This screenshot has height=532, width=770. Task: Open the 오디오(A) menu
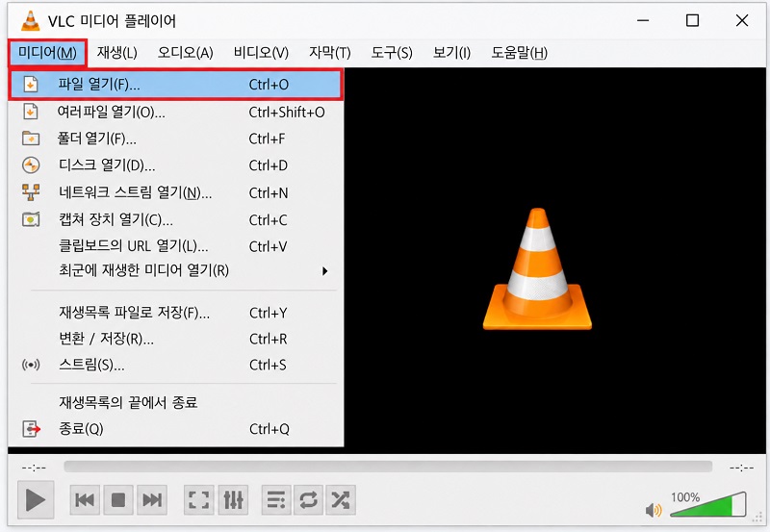185,53
